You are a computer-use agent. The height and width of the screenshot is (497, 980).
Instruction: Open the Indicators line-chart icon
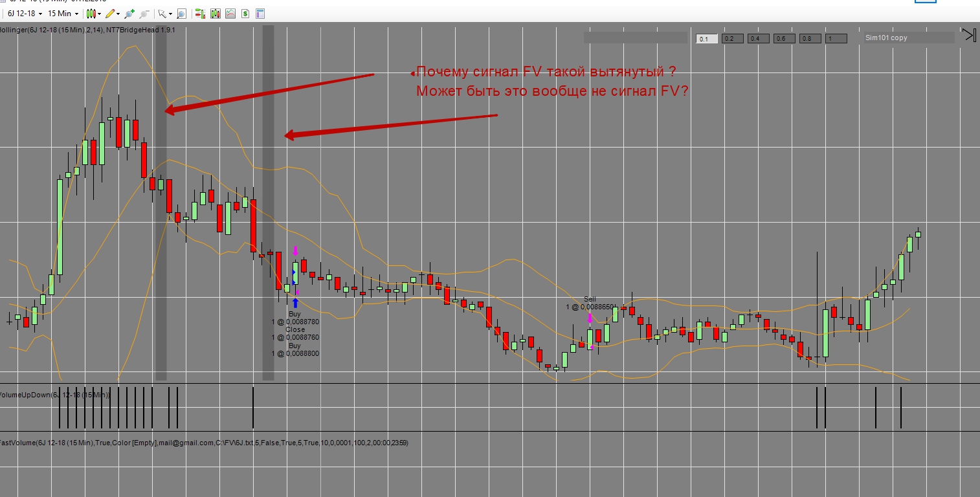tap(230, 14)
